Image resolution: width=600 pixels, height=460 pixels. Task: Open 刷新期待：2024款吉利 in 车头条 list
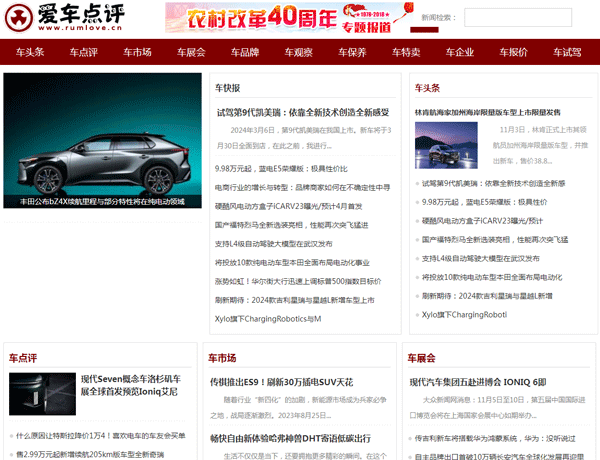pos(487,296)
